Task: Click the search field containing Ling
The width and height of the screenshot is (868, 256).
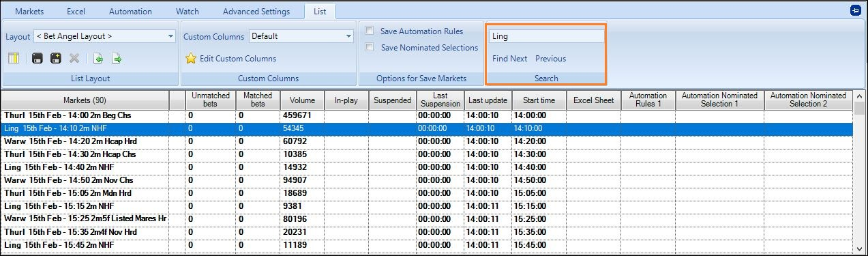Action: pos(546,36)
